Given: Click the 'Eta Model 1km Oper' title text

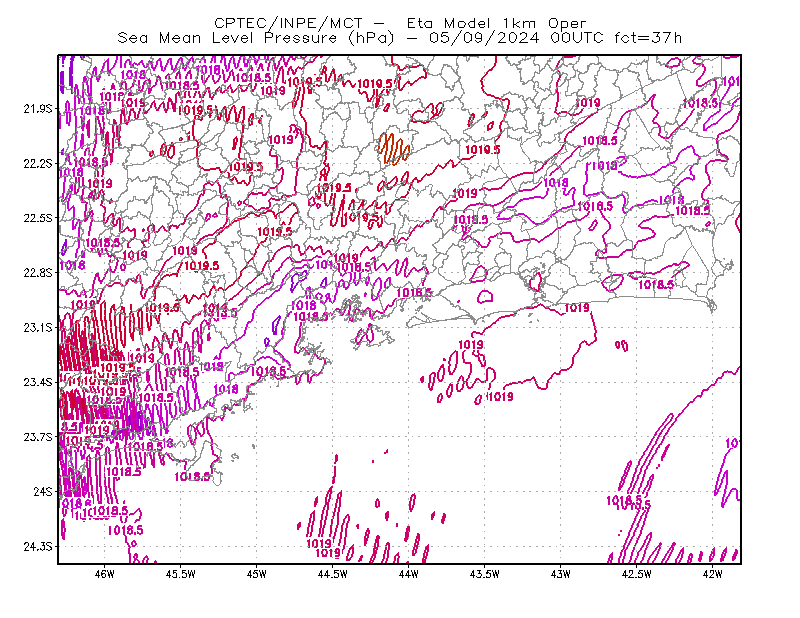Looking at the screenshot, I should [x=496, y=23].
